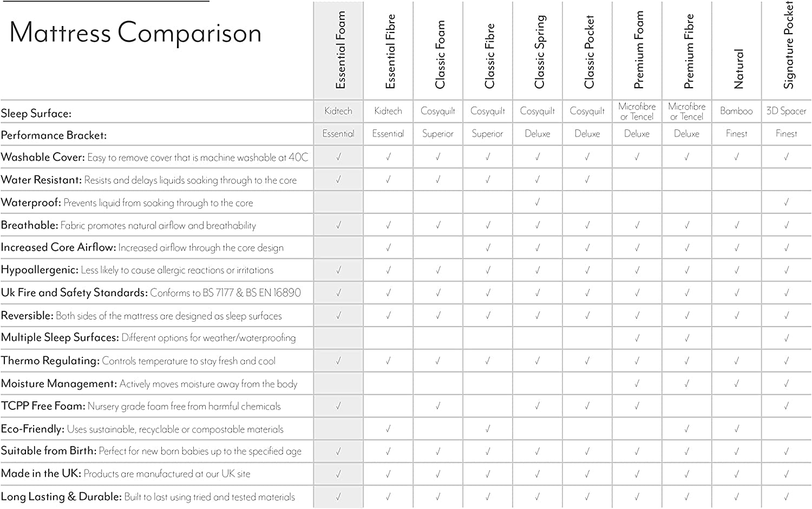812x509 pixels.
Task: Click Increased Core Airflow tick for Classic Fibre
Action: 488,247
